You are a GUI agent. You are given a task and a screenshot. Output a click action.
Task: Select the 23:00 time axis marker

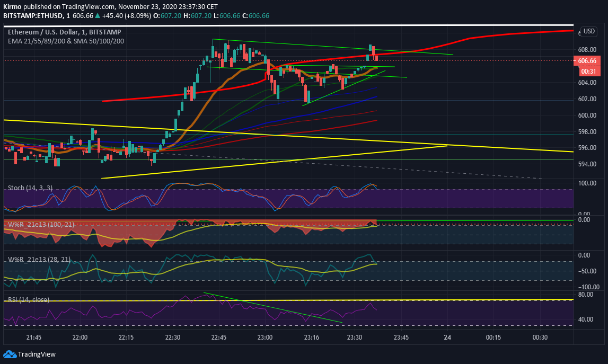click(265, 338)
